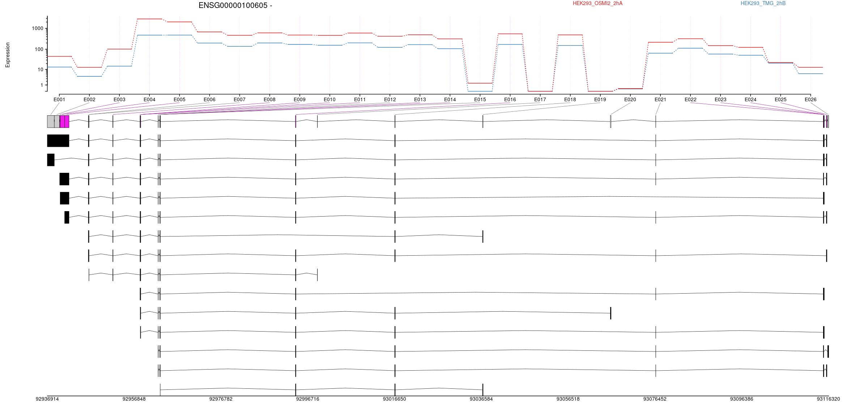This screenshot has width=868, height=405.
Task: Click exon bin label E023
Action: (x=720, y=99)
